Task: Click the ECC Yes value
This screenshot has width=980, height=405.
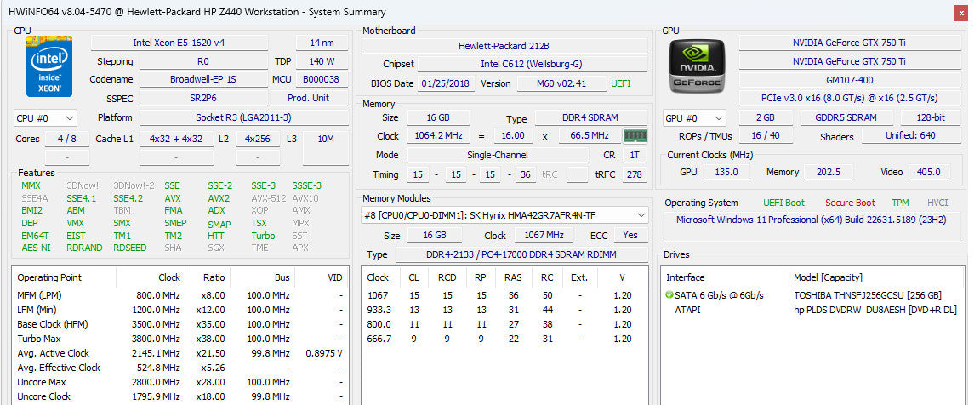Action: pos(630,236)
